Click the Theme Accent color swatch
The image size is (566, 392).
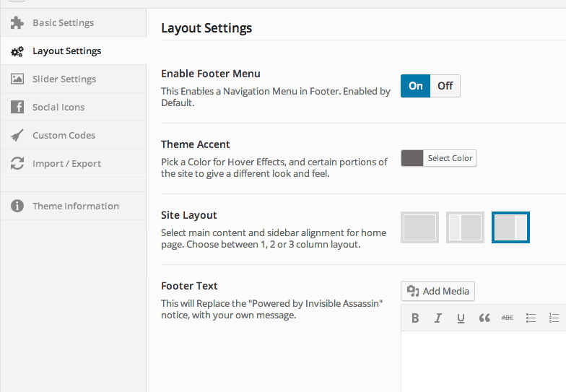click(412, 158)
